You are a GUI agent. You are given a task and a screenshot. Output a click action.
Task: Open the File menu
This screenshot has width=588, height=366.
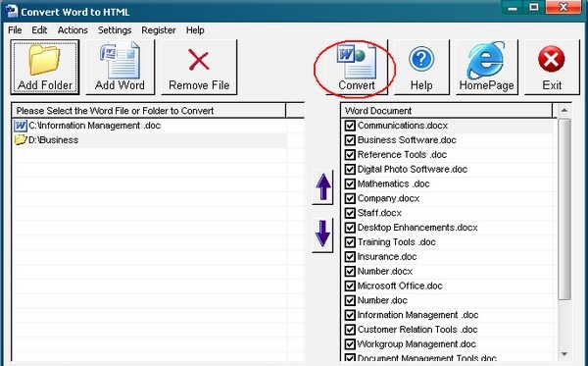click(x=15, y=30)
